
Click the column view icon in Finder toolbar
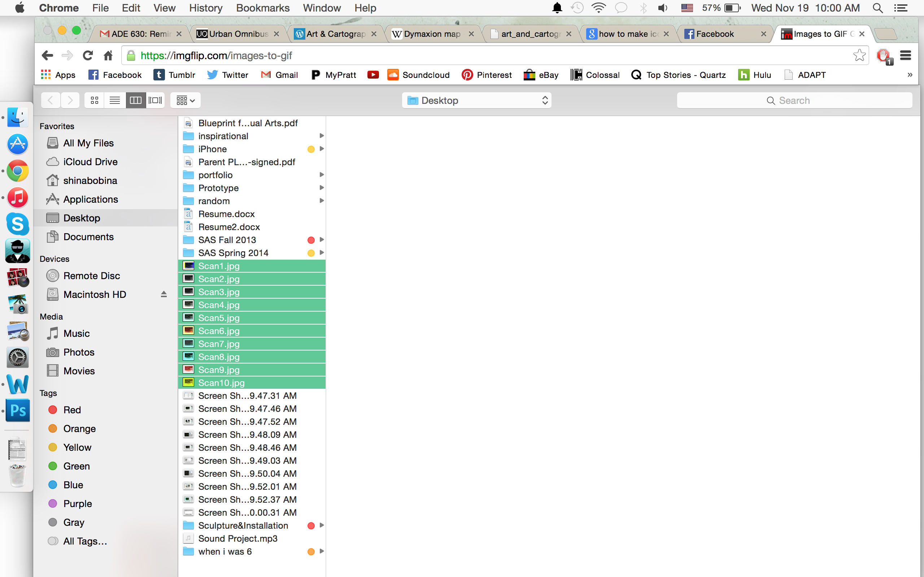136,100
